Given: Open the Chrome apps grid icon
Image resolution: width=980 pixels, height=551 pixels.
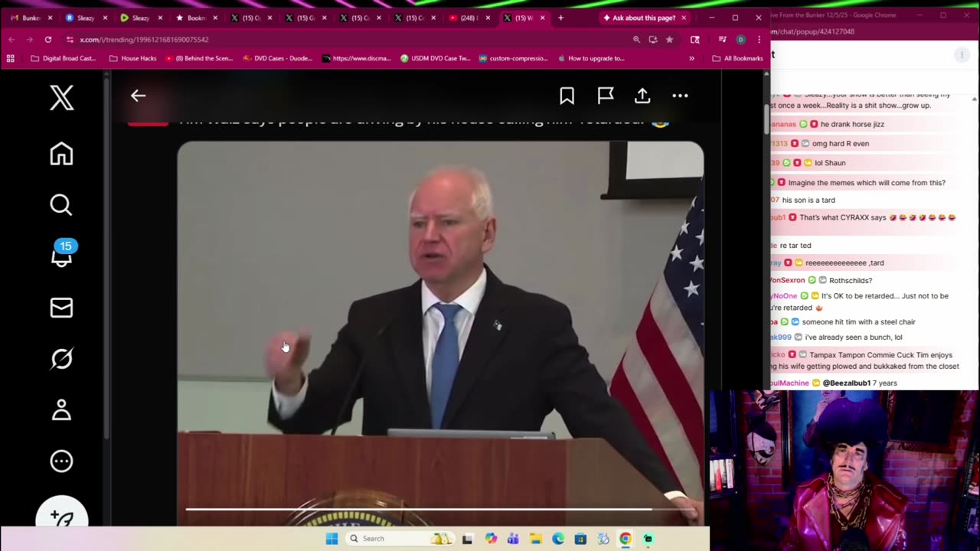Looking at the screenshot, I should (10, 58).
